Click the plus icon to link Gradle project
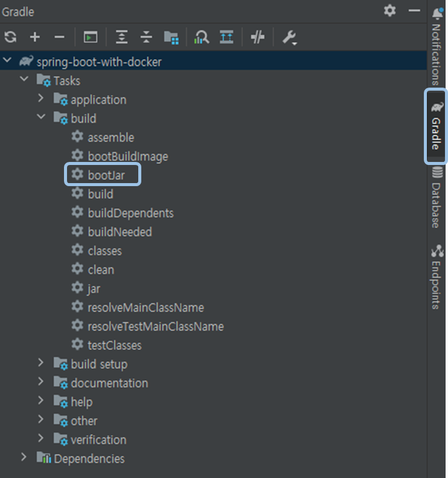Image resolution: width=448 pixels, height=478 pixels. (35, 37)
